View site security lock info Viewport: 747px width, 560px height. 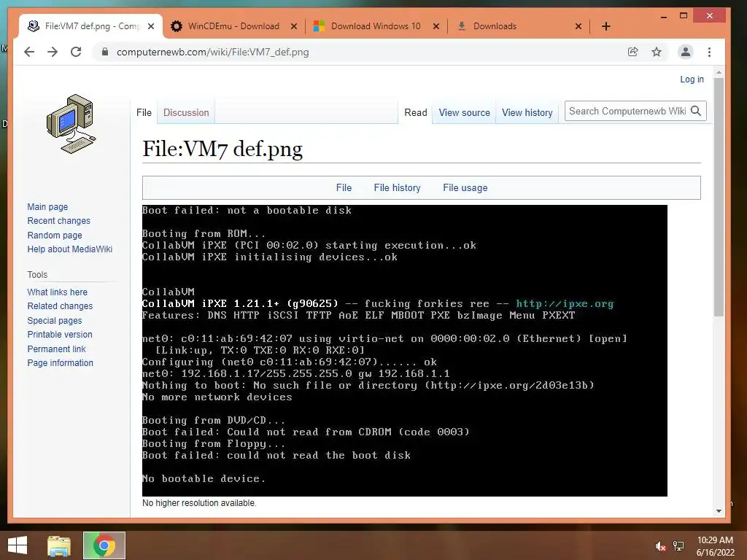pos(105,52)
